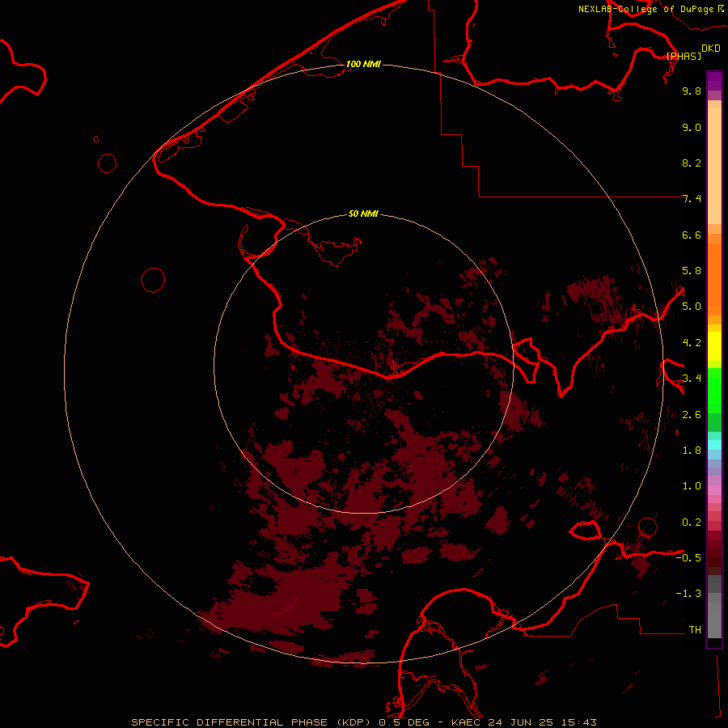Select the 5.0 value on color scale

[x=692, y=307]
